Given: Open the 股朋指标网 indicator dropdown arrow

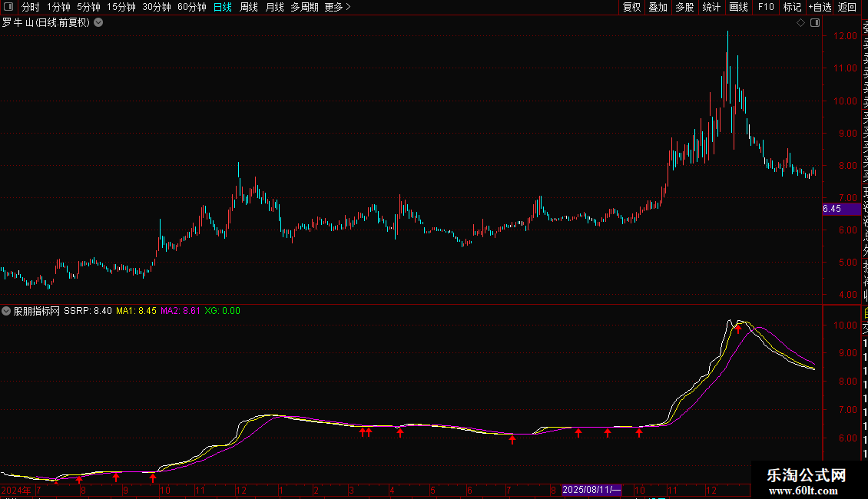Looking at the screenshot, I should click(6, 311).
